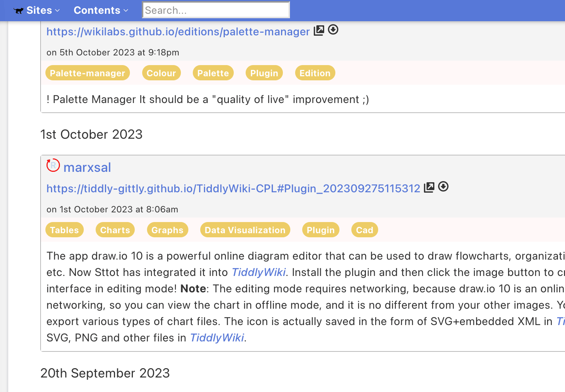Click the Cad tag pill
Image resolution: width=565 pixels, height=392 pixels.
point(364,230)
